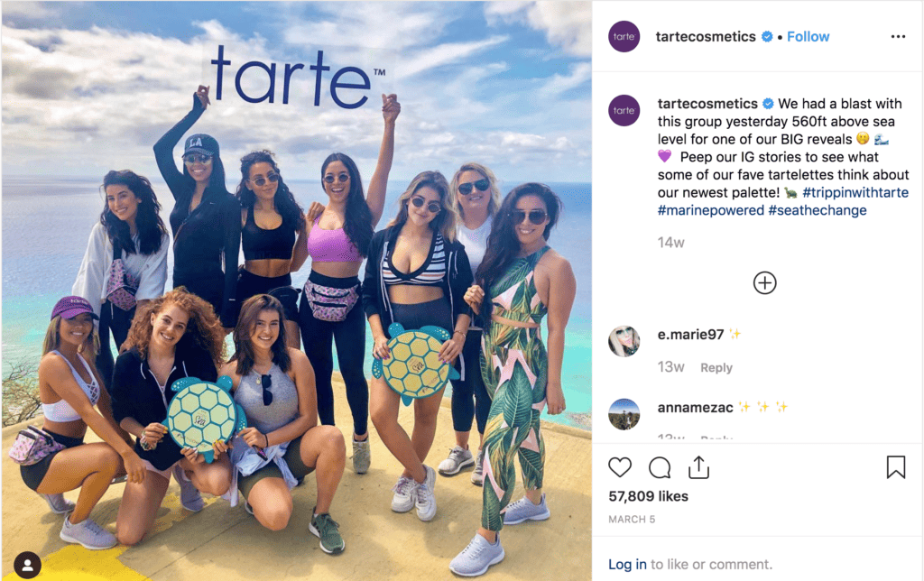Screen dimensions: 924x581
Task: Click the tagged people icon on photo
Action: pos(28,565)
